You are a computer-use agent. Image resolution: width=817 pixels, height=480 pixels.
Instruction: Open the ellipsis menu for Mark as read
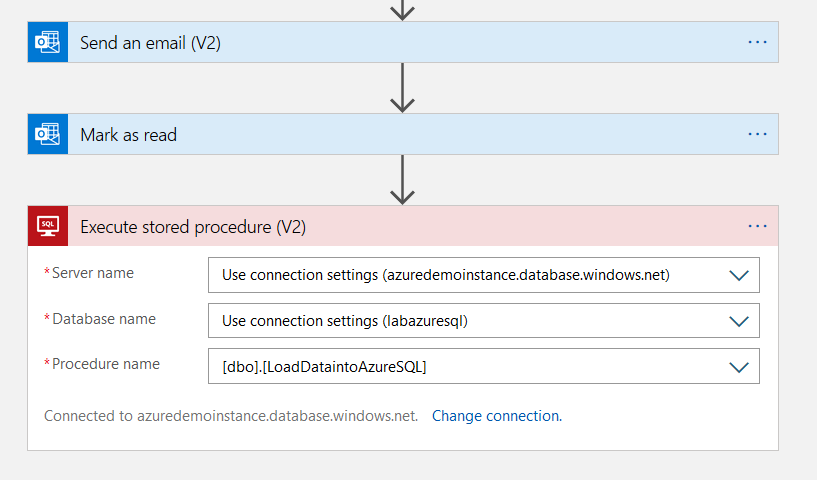click(x=757, y=134)
